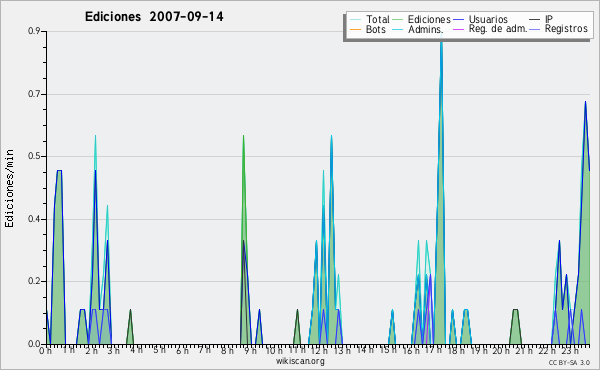
Task: Click the dark IP legend line swatch
Action: [x=535, y=20]
